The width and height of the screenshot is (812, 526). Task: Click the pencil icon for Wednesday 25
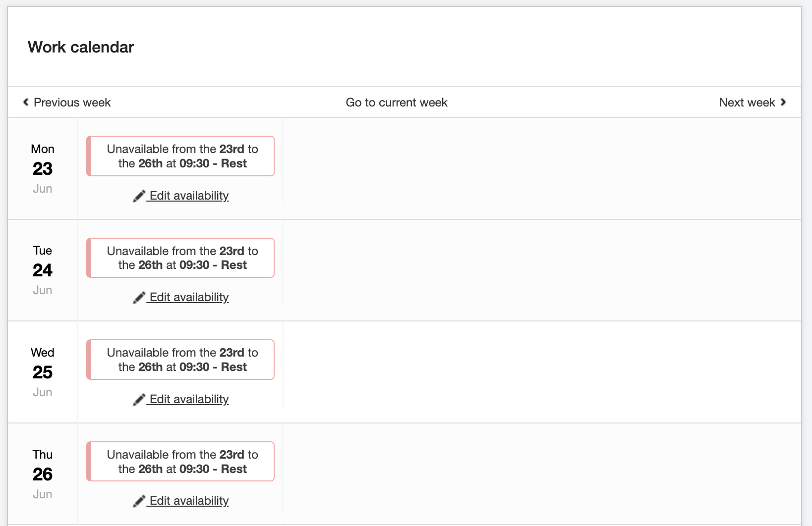click(x=139, y=400)
